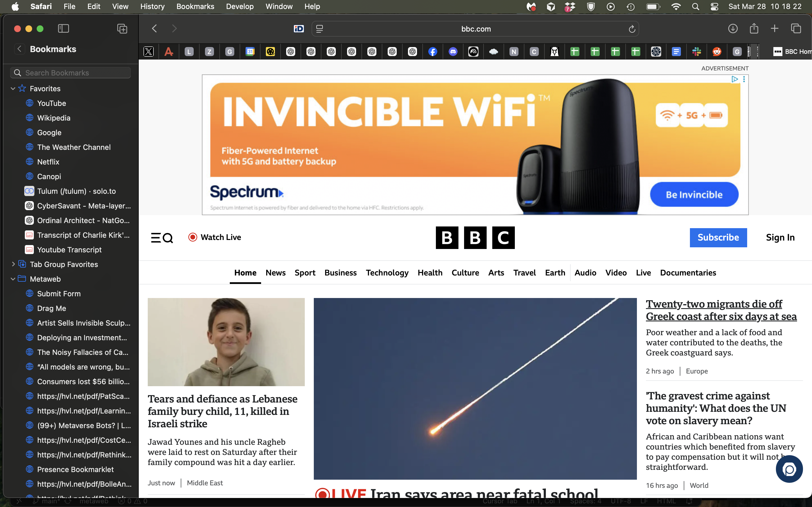Screen dimensions: 812x507
Task: Collapse the Favorites bookmarks section
Action: (x=13, y=88)
